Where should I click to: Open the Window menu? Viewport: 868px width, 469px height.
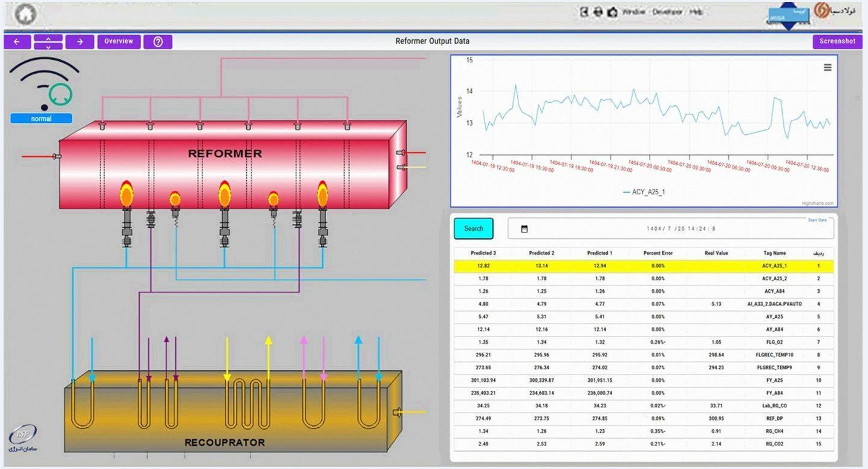point(633,12)
